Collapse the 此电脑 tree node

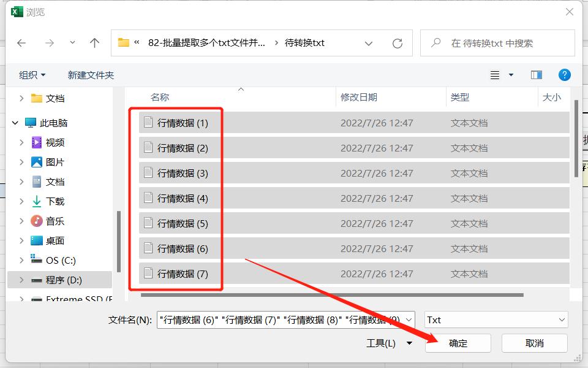pos(15,122)
